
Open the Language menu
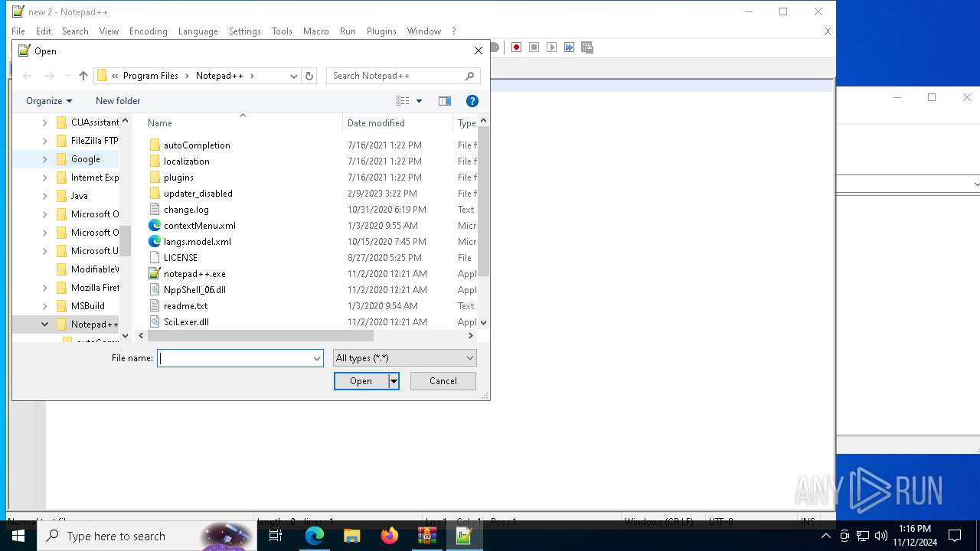point(198,31)
